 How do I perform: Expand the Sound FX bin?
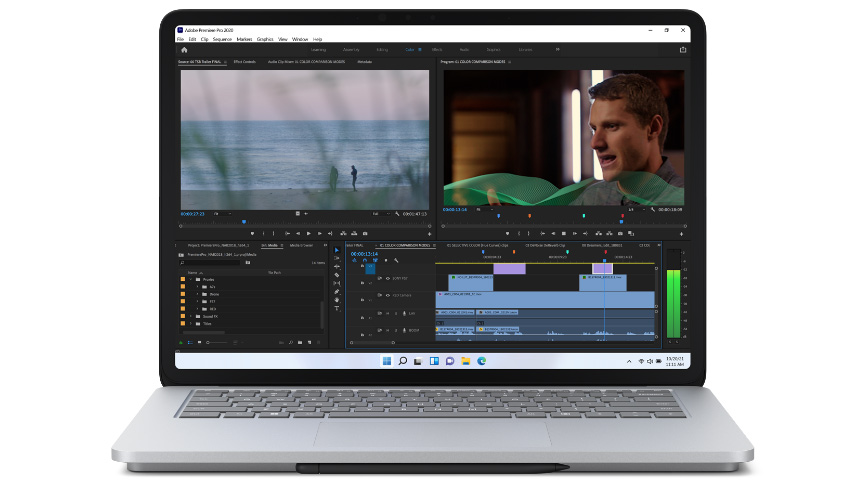click(x=191, y=317)
